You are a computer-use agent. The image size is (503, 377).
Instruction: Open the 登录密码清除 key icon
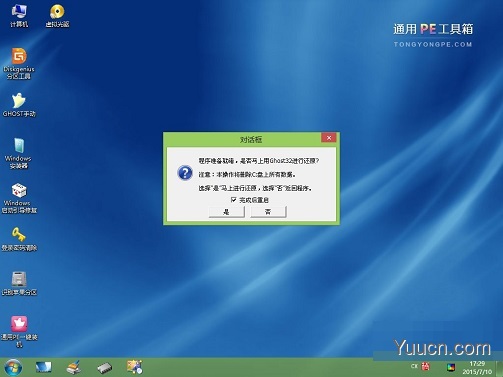[x=19, y=239]
